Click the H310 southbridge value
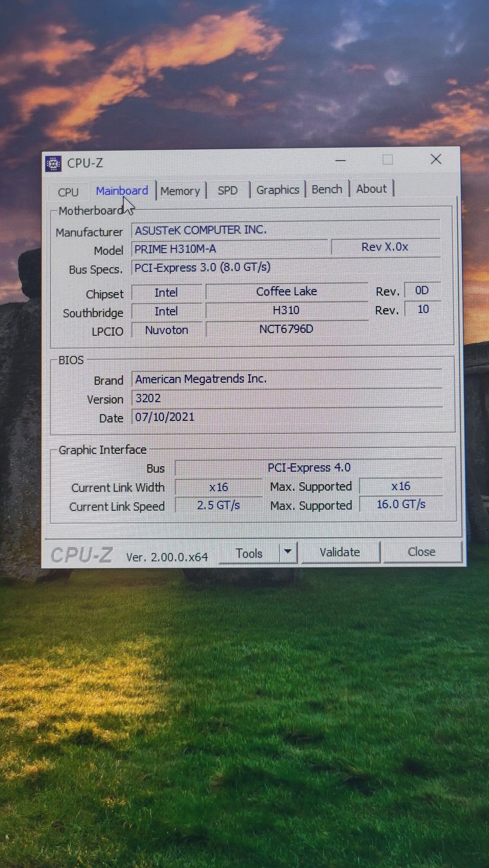This screenshot has width=489, height=868. 287,310
